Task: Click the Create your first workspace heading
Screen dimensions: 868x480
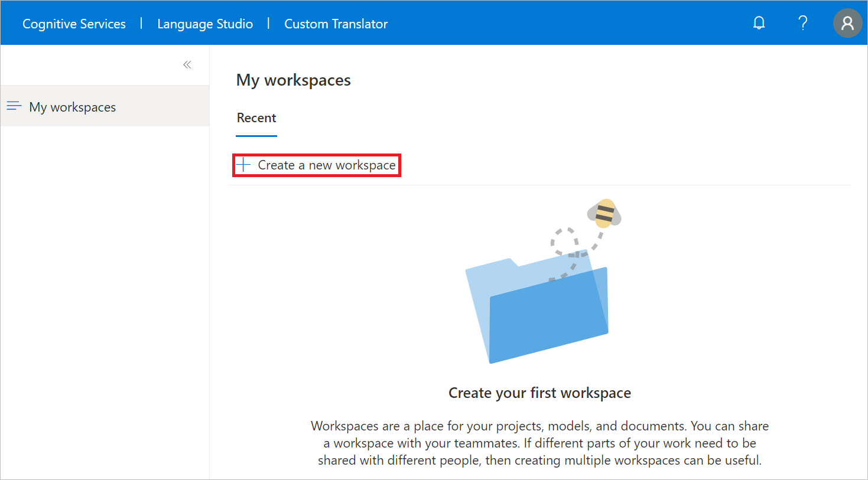Action: (539, 392)
